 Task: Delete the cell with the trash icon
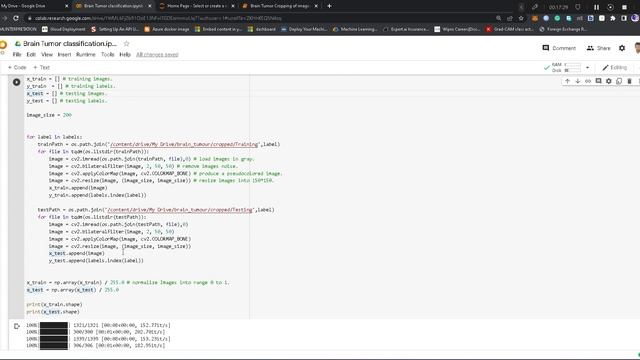(629, 81)
